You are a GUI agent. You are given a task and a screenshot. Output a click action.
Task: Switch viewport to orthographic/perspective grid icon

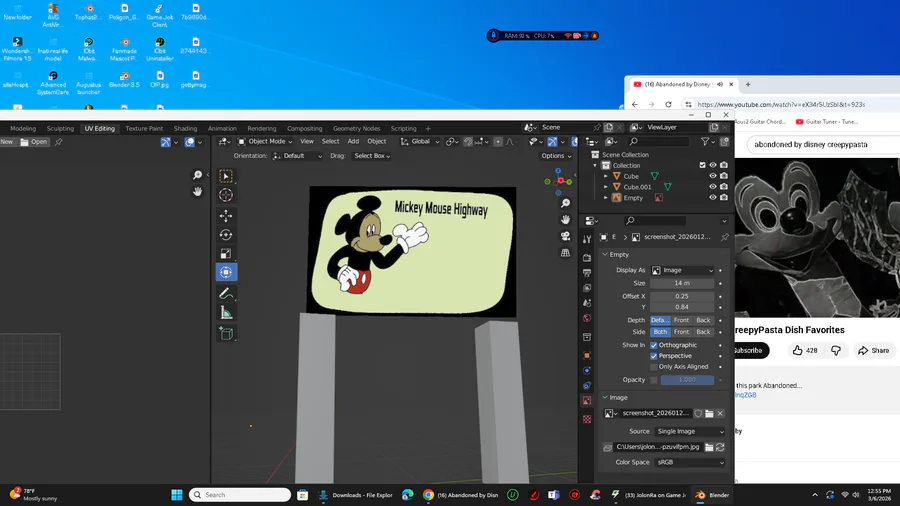pos(565,254)
